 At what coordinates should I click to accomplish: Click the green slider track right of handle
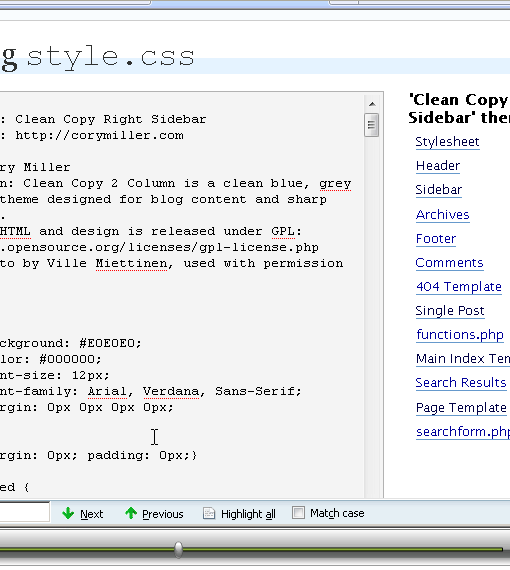343,549
